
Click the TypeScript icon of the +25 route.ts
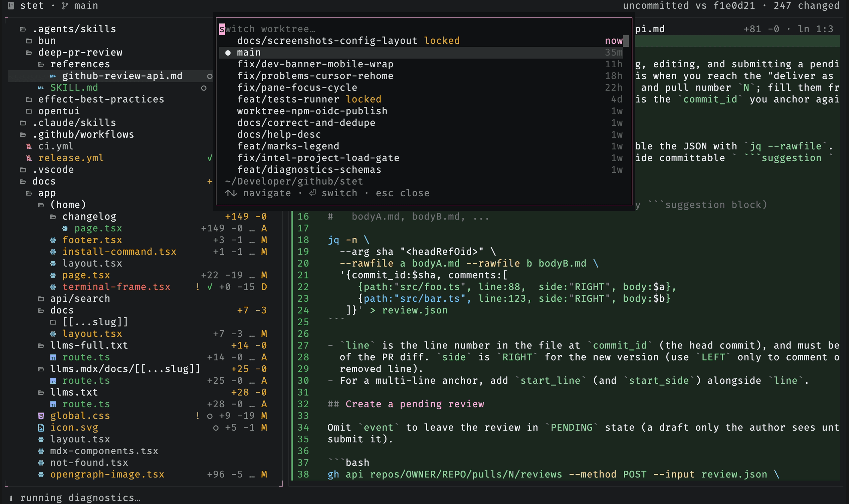click(53, 381)
